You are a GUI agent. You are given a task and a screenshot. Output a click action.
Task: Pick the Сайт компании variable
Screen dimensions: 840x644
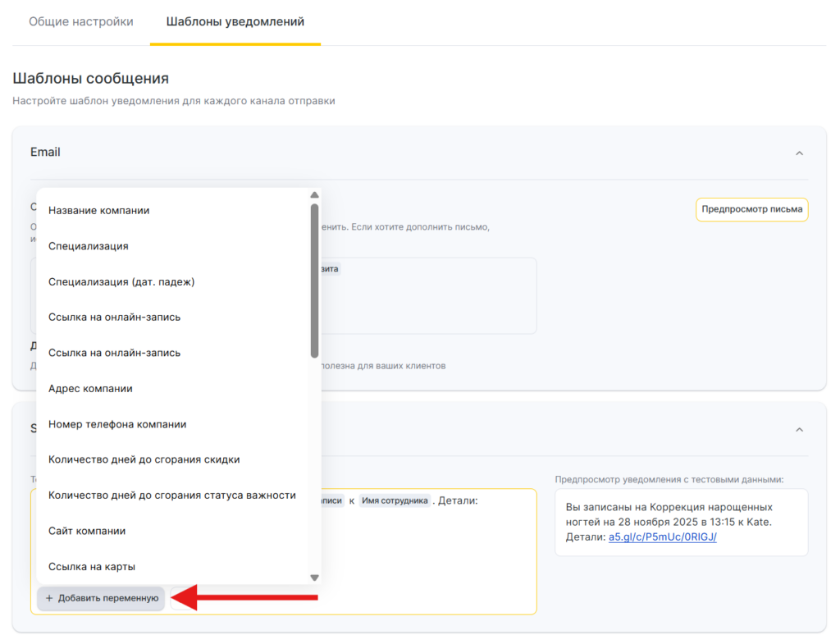point(87,531)
